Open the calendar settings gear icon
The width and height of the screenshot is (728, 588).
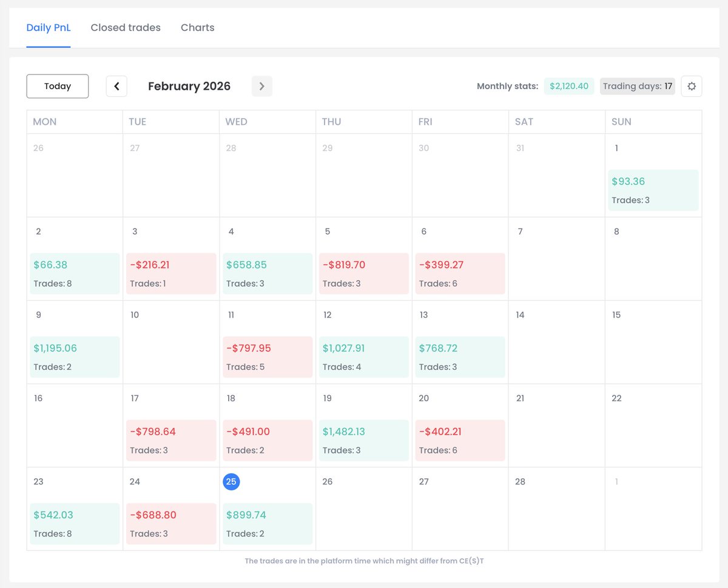[691, 86]
